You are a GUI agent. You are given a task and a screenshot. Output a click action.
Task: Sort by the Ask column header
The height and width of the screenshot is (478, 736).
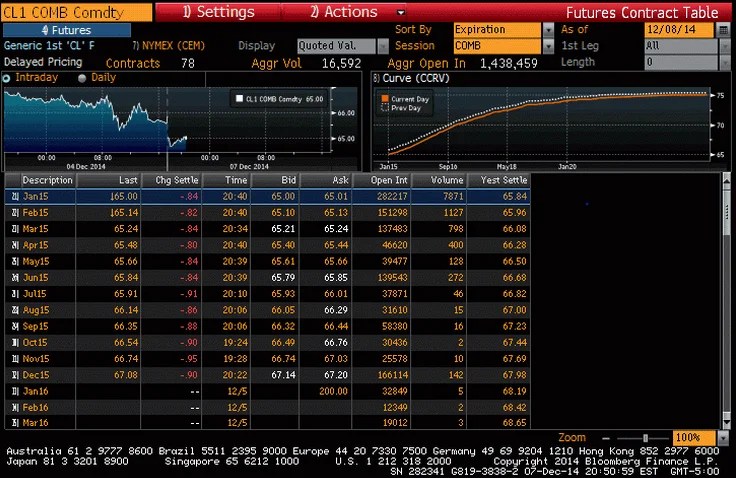click(x=326, y=180)
